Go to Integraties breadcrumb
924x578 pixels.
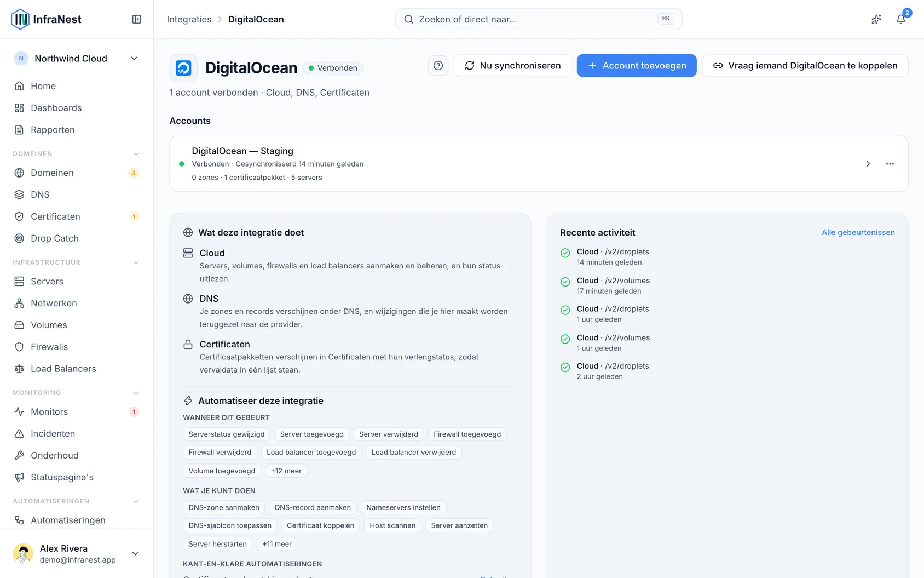click(189, 19)
